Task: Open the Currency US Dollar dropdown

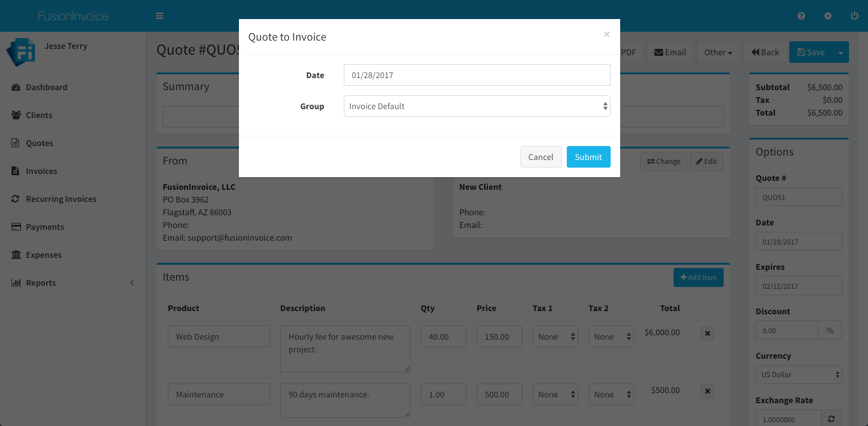Action: [x=799, y=375]
